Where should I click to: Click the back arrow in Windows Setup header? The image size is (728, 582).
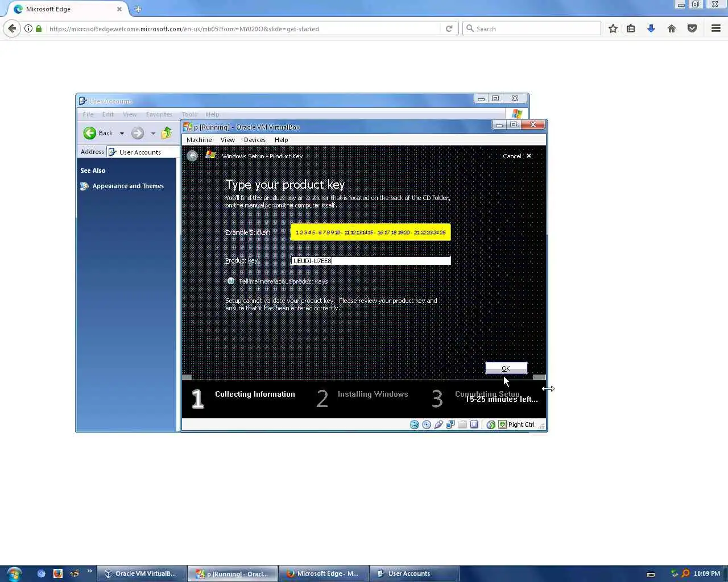click(x=193, y=156)
